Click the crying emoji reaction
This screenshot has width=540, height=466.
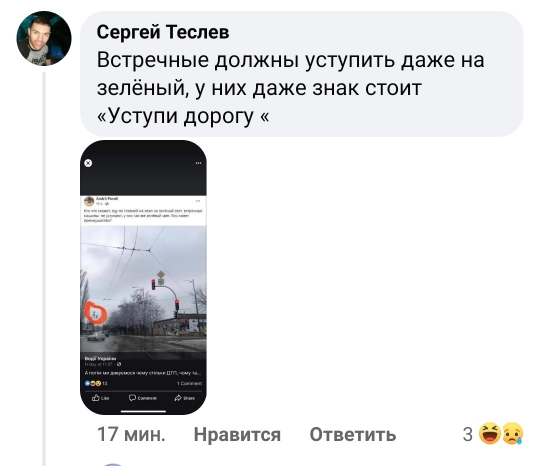pos(513,434)
